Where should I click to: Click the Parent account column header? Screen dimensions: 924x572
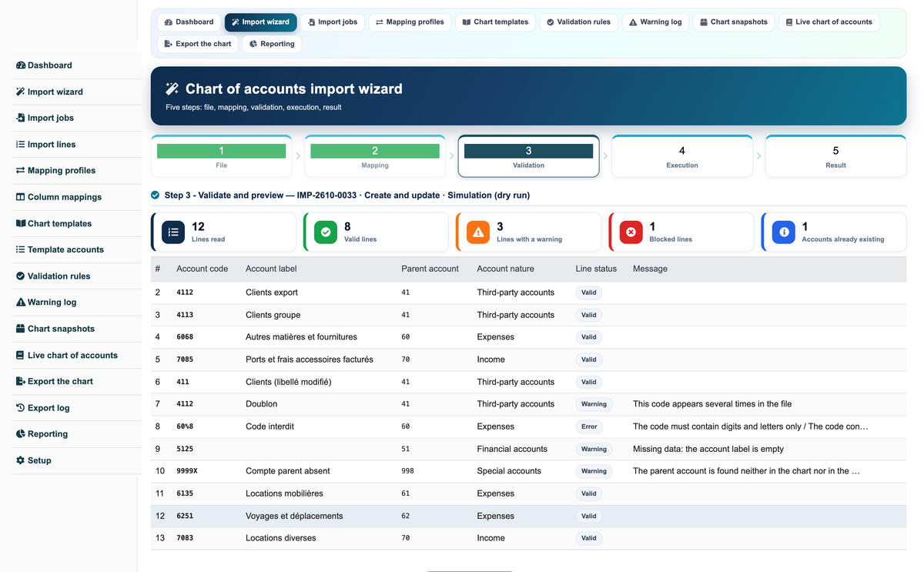click(430, 269)
